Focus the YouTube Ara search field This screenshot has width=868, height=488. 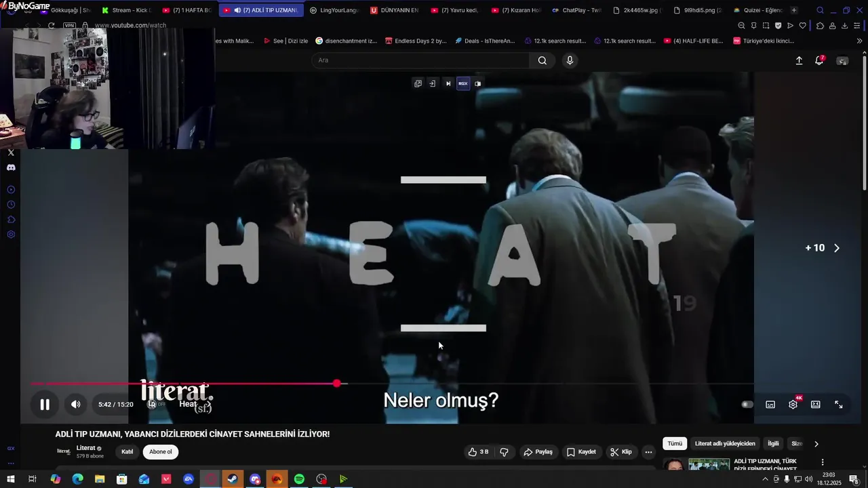click(x=420, y=60)
